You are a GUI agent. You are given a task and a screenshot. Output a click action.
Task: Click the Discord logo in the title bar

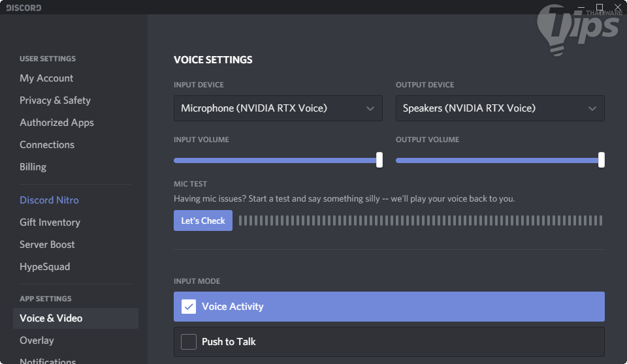(x=24, y=8)
